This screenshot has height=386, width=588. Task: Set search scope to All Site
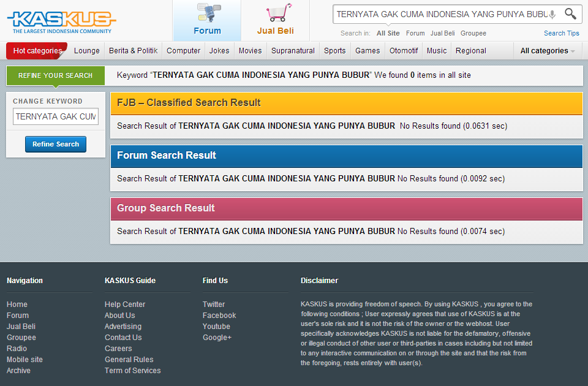[388, 33]
